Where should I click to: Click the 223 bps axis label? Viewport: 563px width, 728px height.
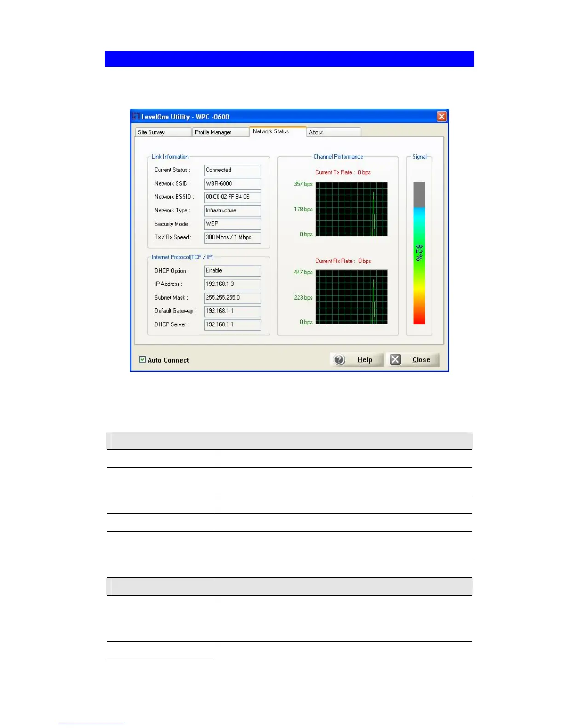point(304,298)
